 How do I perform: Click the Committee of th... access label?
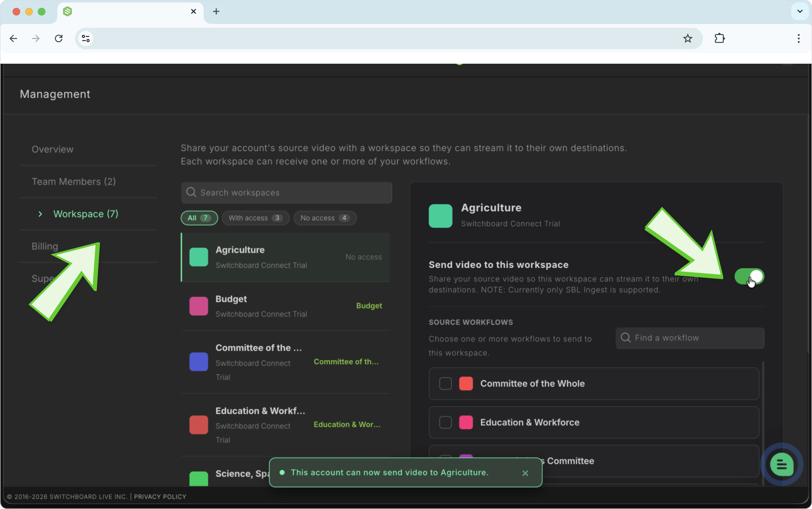pos(346,361)
